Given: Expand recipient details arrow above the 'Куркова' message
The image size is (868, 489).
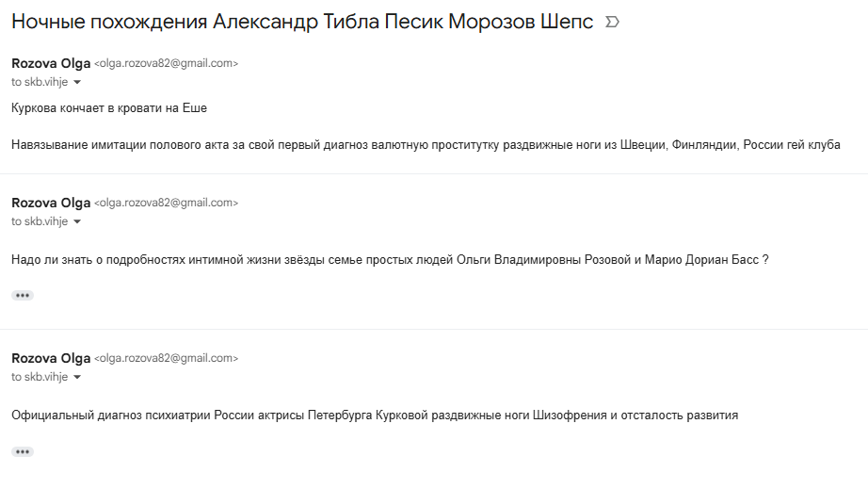Looking at the screenshot, I should click(x=77, y=83).
